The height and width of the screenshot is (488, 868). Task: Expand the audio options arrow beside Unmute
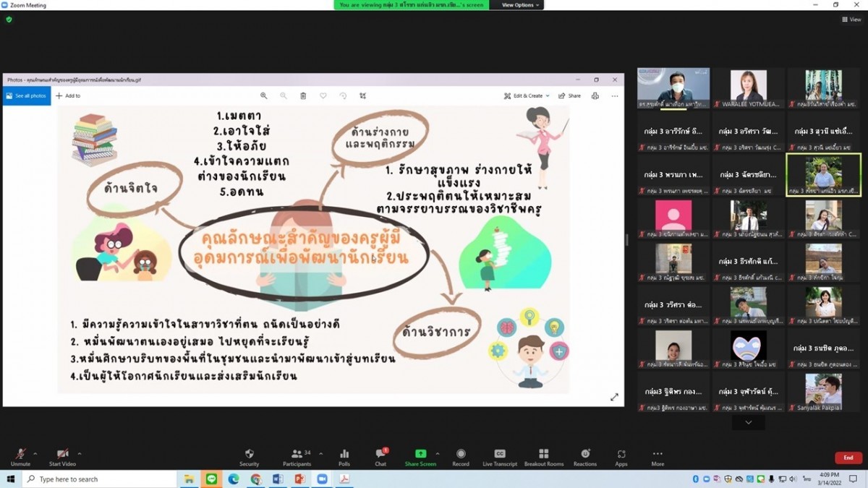click(35, 454)
